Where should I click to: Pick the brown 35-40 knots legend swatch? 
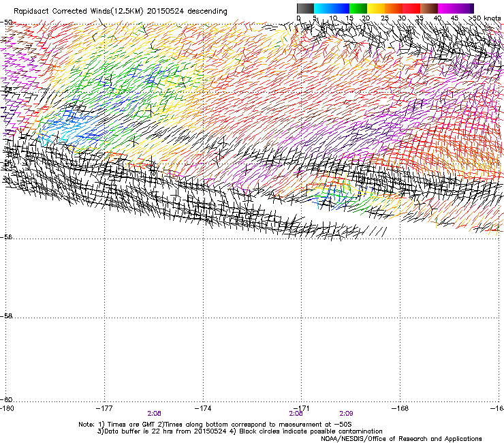[x=429, y=8]
